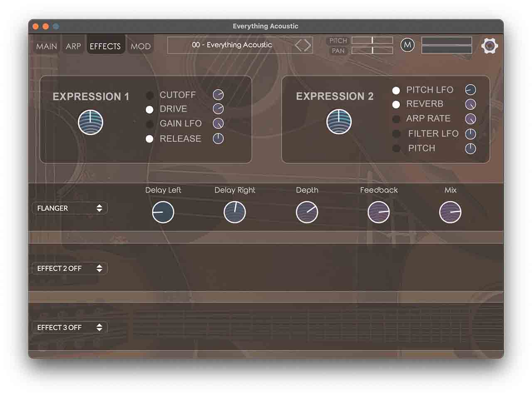Open the FLANGER effect dropdown
Image resolution: width=532 pixels, height=396 pixels.
point(70,208)
